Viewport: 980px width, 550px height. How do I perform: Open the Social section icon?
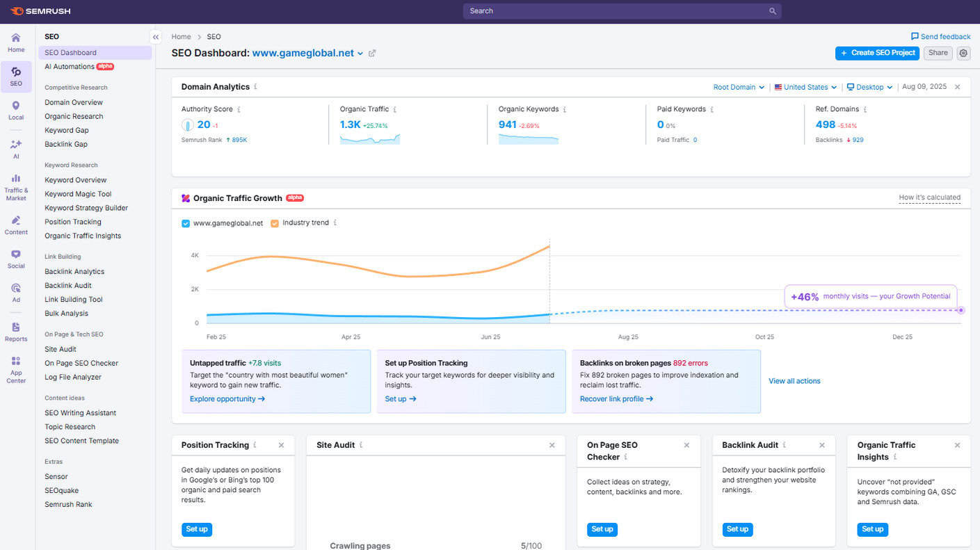tap(16, 259)
